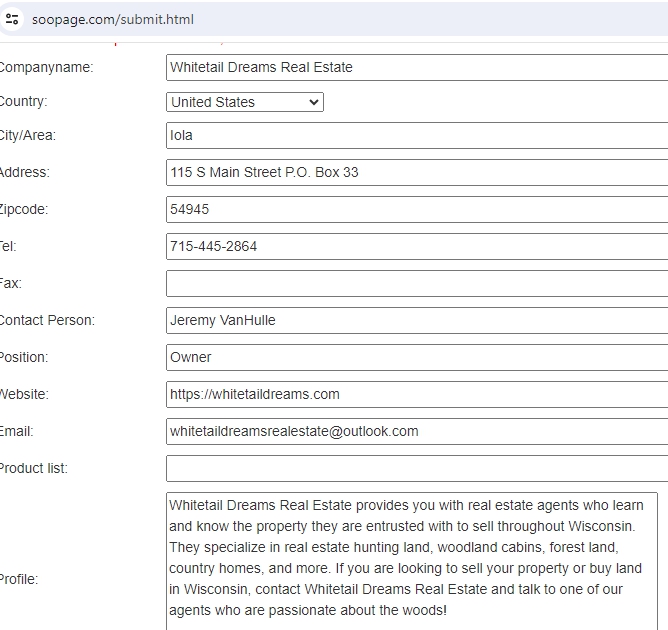Viewport: 668px width, 630px height.
Task: Click the "Companyname:" label text
Action: coord(45,67)
